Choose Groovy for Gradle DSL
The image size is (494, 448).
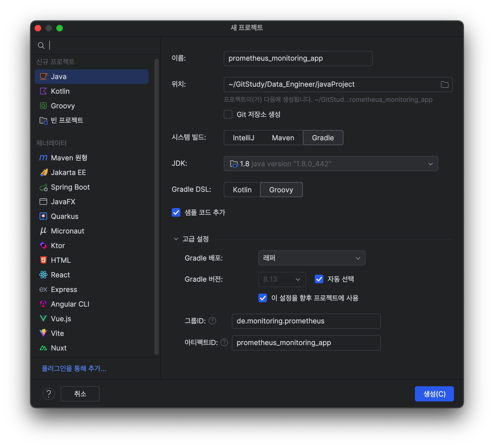(x=281, y=190)
